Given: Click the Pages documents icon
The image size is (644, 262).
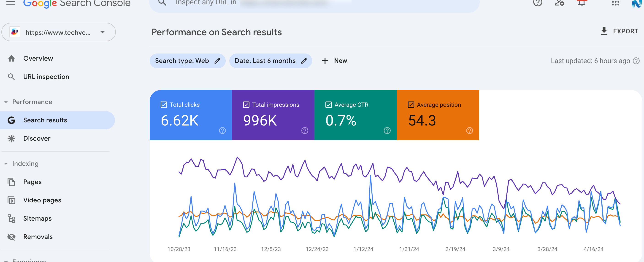Looking at the screenshot, I should (x=11, y=182).
